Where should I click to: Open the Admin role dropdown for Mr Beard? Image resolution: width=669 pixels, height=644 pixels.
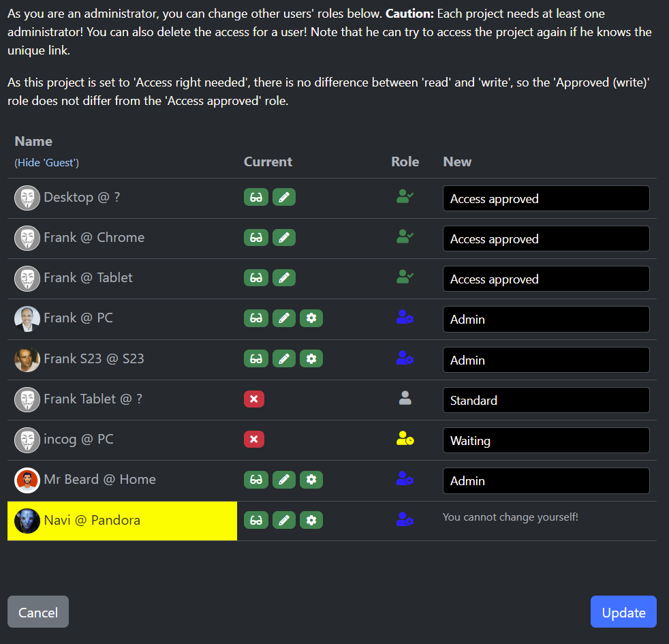tap(546, 481)
